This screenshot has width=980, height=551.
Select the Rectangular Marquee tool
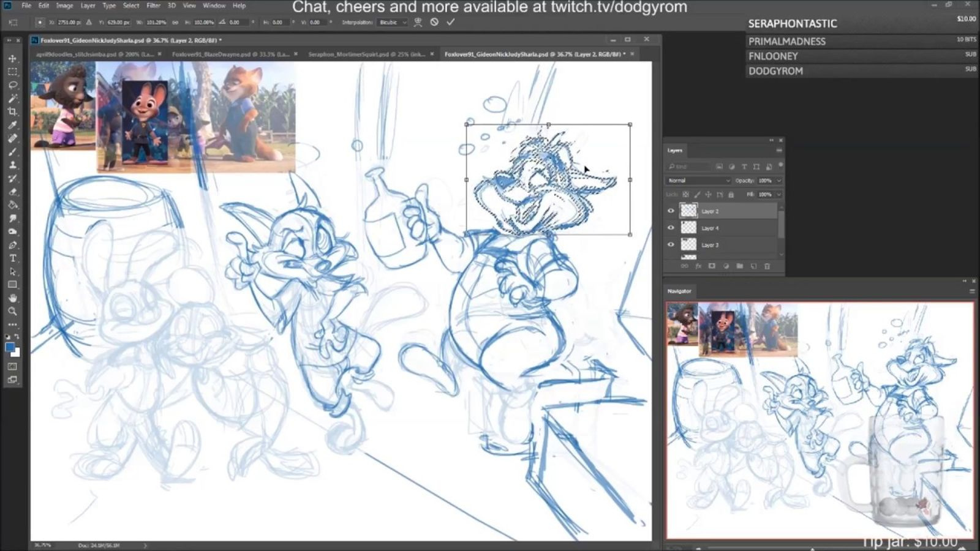coord(12,72)
